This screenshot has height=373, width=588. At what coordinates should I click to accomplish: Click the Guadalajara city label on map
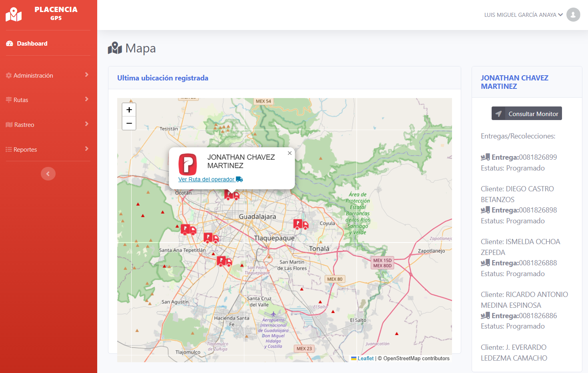pos(257,217)
